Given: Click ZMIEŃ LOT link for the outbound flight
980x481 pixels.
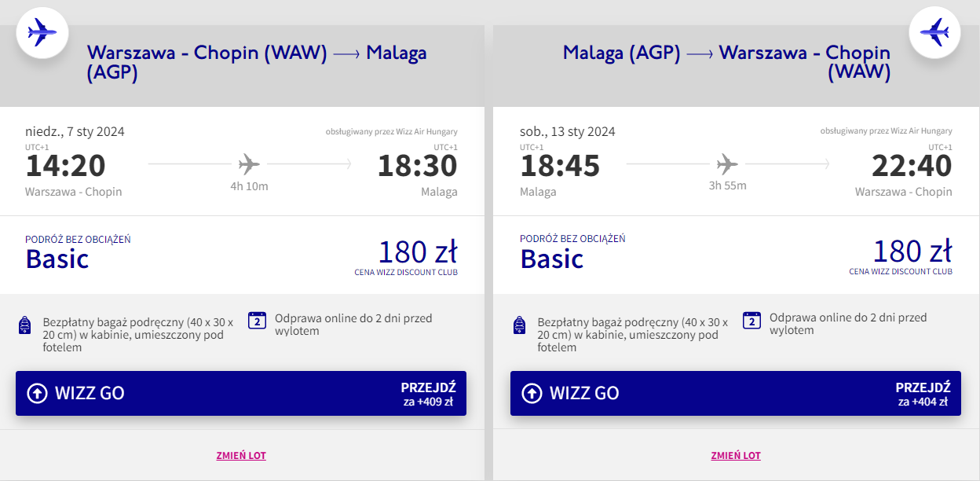Looking at the screenshot, I should click(241, 456).
